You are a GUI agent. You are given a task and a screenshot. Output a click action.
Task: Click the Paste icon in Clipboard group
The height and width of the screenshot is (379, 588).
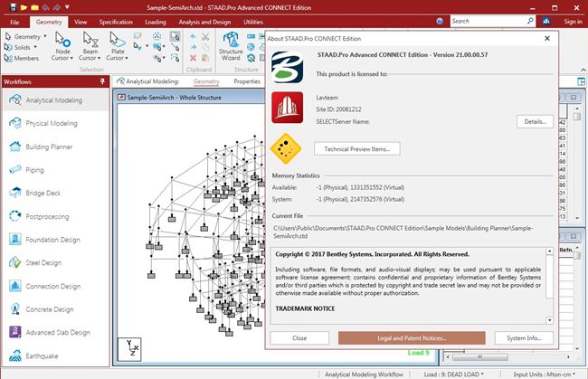click(205, 58)
